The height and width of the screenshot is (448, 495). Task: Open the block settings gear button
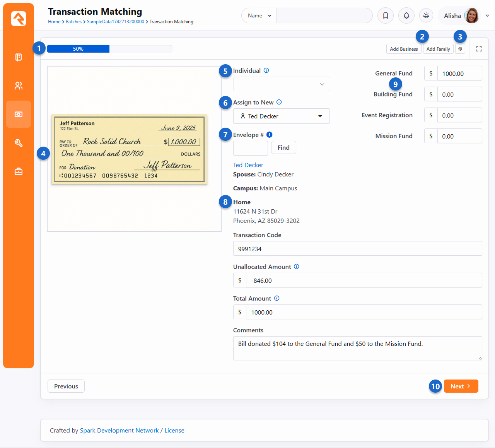tap(460, 49)
